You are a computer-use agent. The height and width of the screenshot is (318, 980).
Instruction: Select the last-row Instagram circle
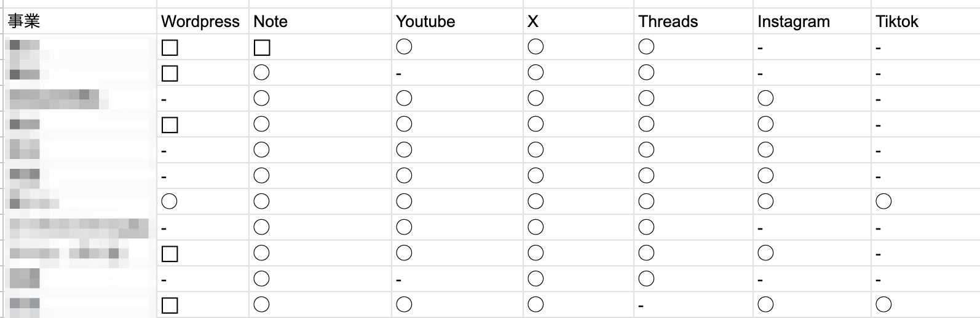pyautogui.click(x=765, y=304)
